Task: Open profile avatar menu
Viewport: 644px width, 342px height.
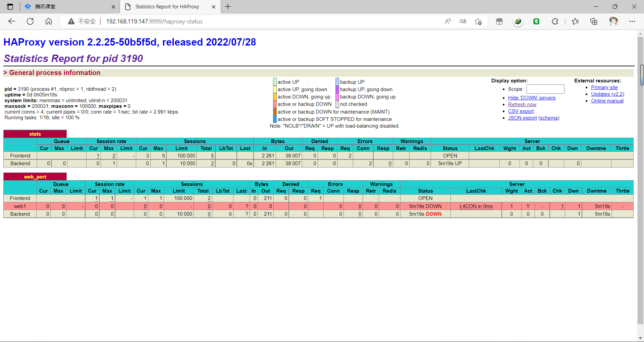Action: click(613, 21)
